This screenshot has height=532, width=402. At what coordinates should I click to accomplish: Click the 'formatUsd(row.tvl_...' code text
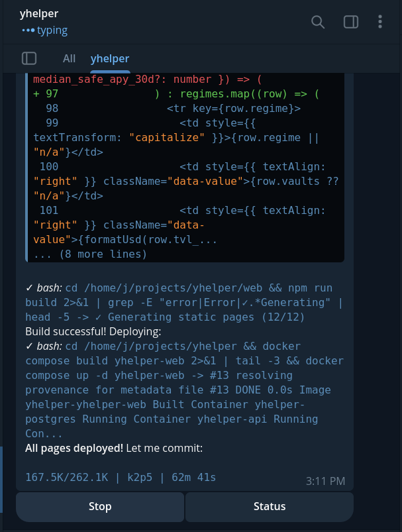coord(150,240)
